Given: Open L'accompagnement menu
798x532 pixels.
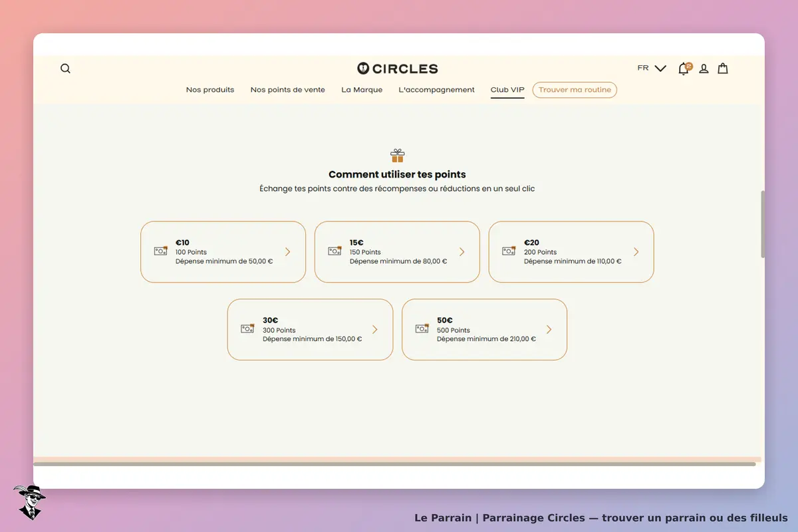Looking at the screenshot, I should click(x=437, y=90).
